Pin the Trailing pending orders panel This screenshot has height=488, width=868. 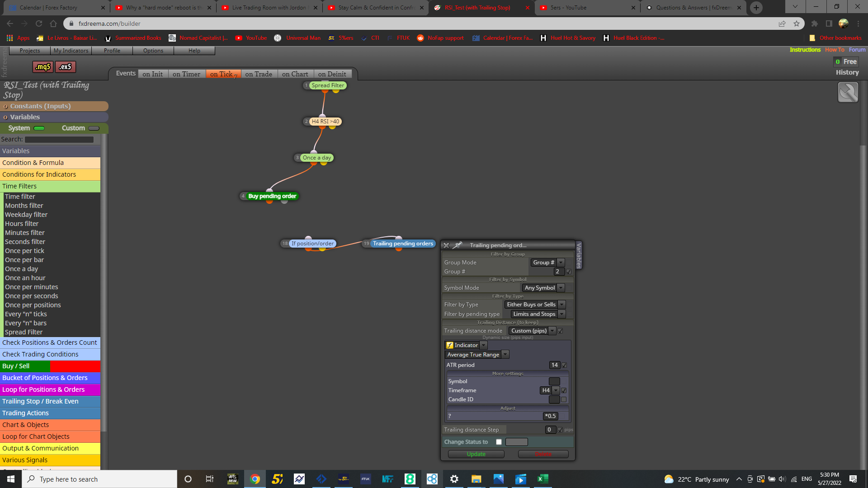click(x=458, y=245)
